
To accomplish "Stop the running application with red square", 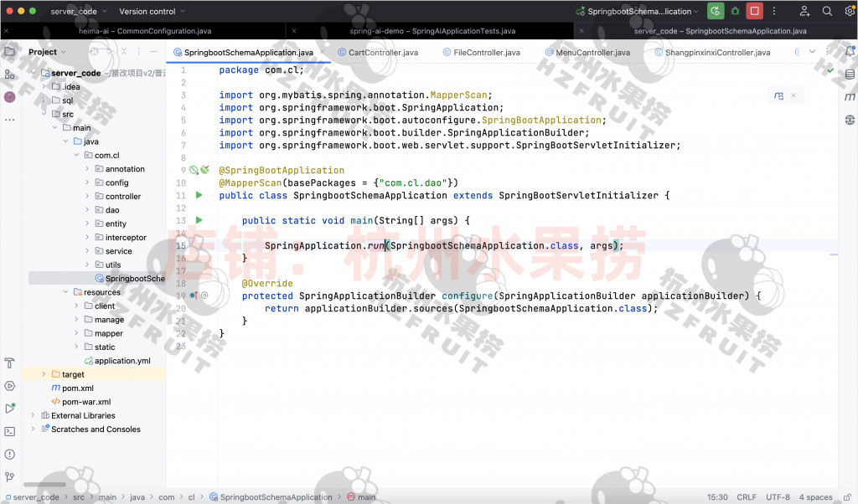I will [x=755, y=12].
